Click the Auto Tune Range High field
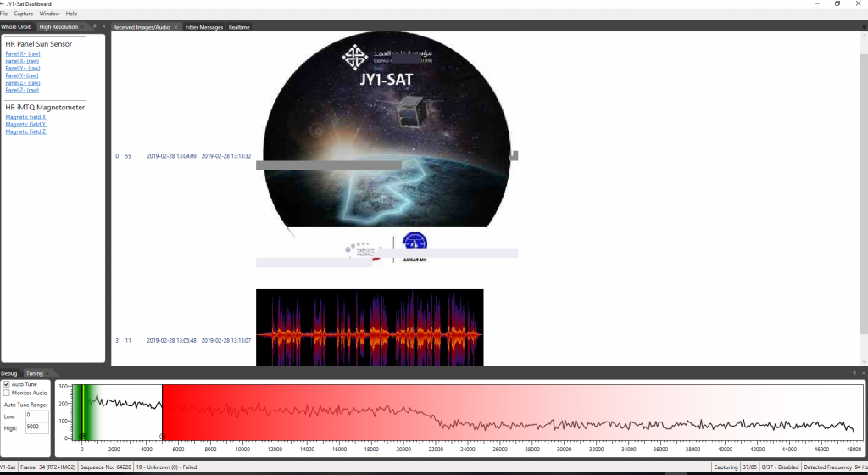 pos(36,427)
